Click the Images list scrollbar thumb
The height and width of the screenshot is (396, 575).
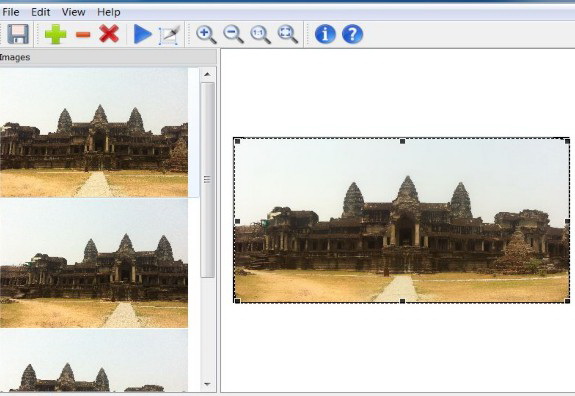[208, 180]
